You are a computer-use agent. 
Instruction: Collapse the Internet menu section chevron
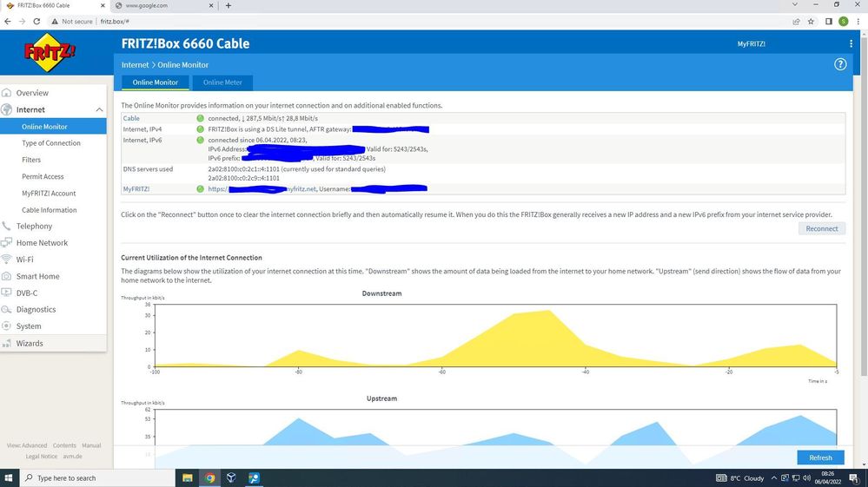(x=99, y=109)
